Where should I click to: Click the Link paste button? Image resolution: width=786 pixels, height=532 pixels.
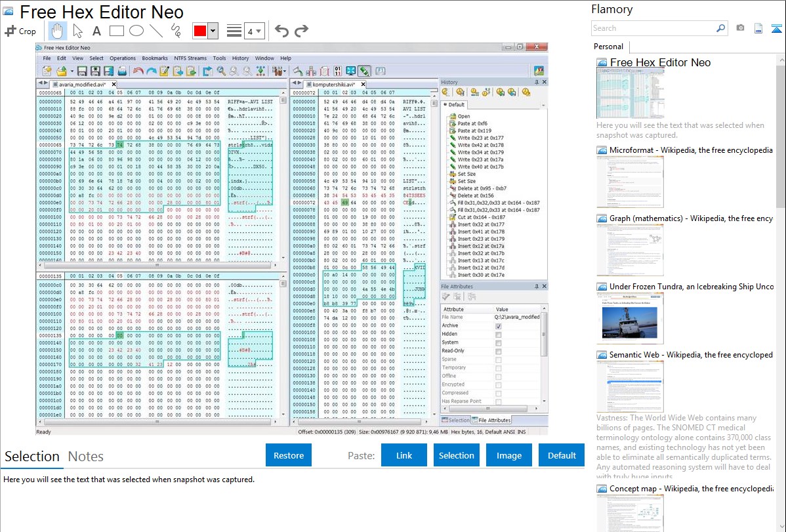(x=404, y=455)
